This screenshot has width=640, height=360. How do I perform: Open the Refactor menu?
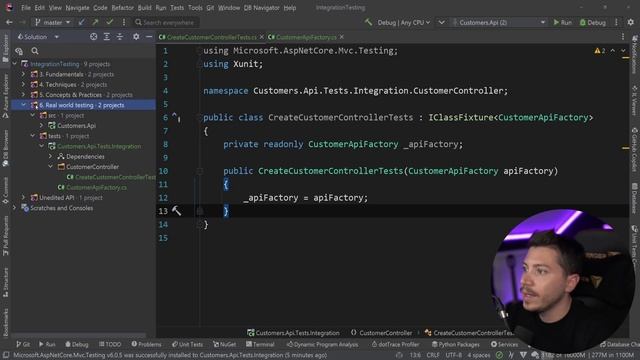coord(122,8)
